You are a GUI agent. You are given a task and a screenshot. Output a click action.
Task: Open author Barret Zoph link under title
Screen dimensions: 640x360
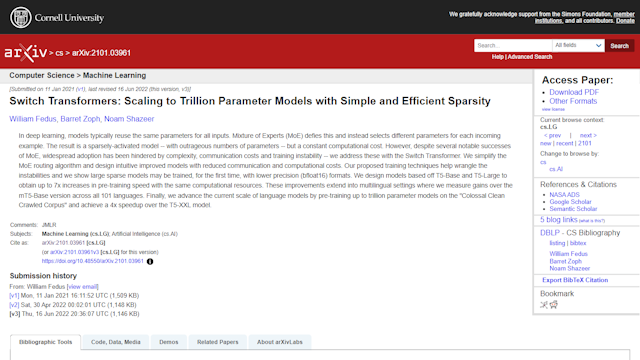pos(80,119)
